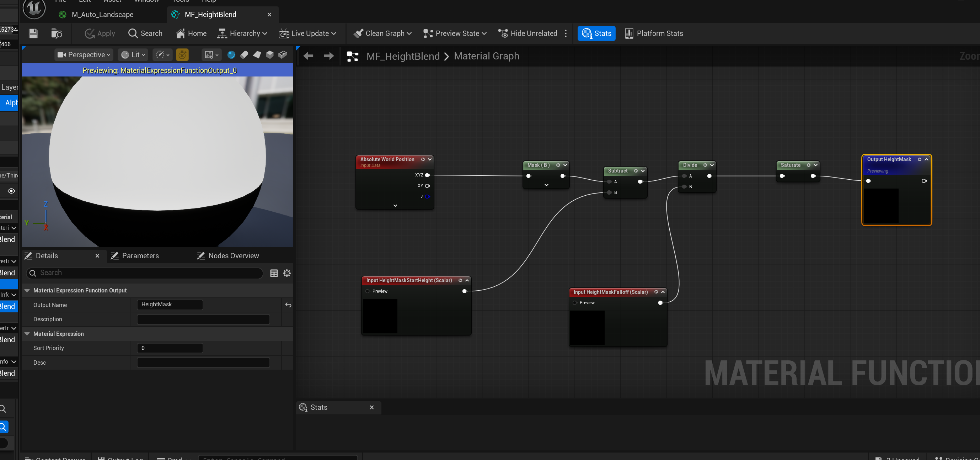The image size is (980, 460).
Task: Select the Absolute World Position node
Action: pos(387,159)
